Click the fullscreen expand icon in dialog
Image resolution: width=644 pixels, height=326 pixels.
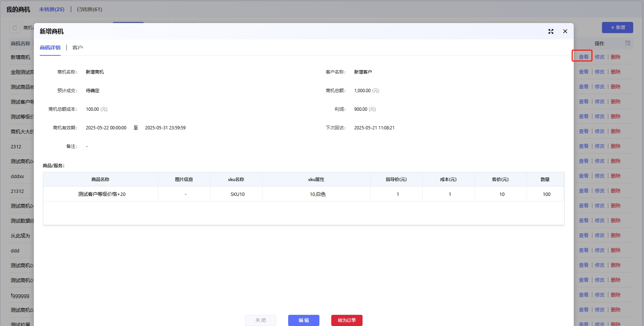[x=551, y=32]
